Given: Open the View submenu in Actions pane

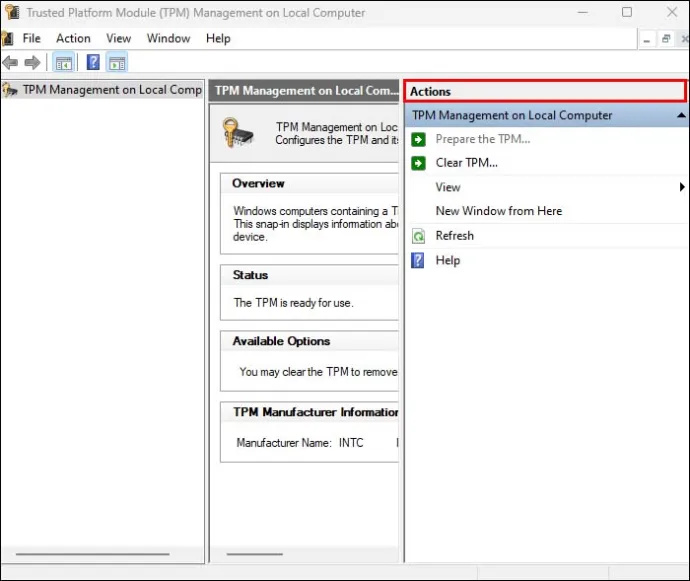Looking at the screenshot, I should point(448,187).
